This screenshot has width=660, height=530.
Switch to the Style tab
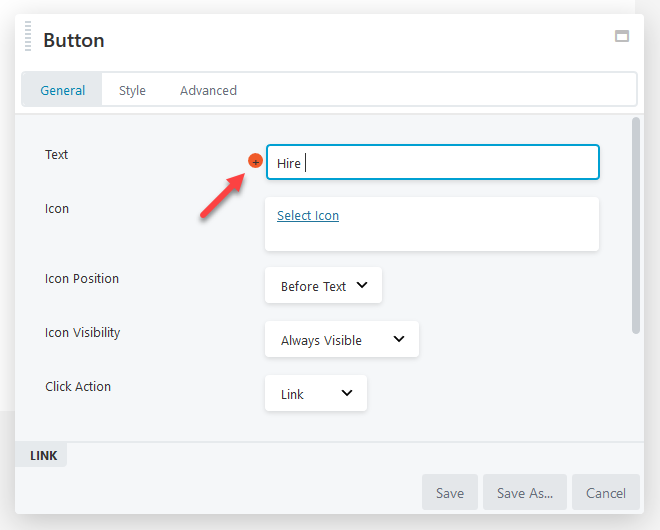pyautogui.click(x=132, y=90)
